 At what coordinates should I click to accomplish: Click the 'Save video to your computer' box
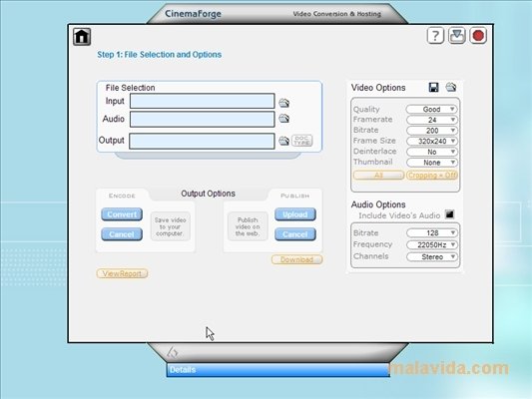(170, 226)
